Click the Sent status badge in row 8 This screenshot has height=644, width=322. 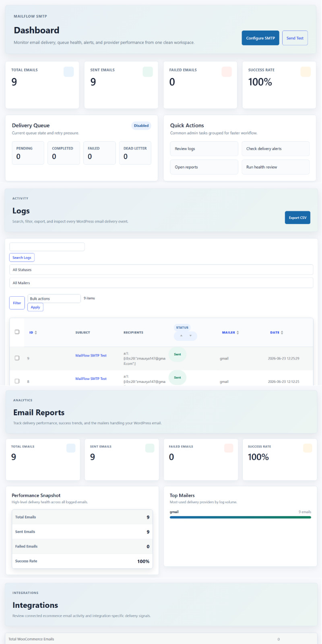coord(178,378)
